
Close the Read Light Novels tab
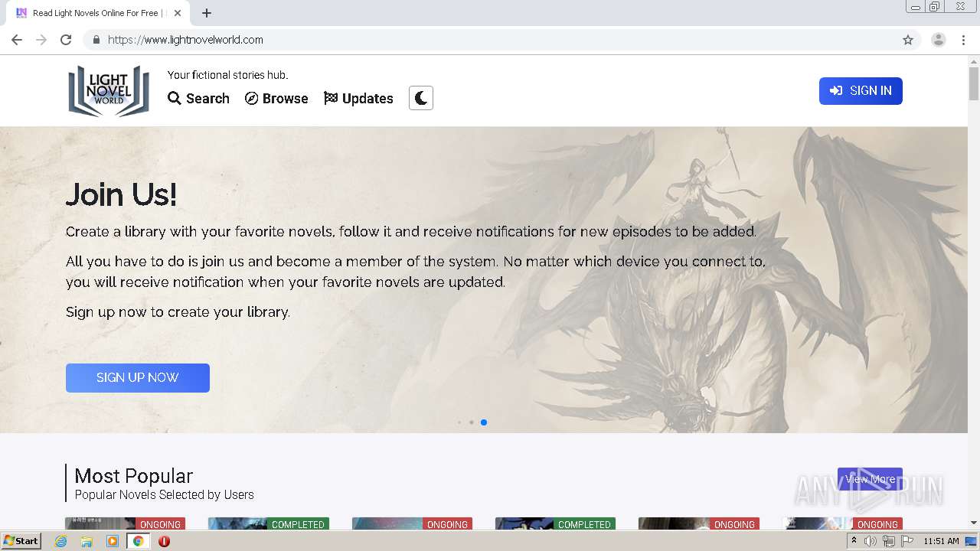click(178, 13)
